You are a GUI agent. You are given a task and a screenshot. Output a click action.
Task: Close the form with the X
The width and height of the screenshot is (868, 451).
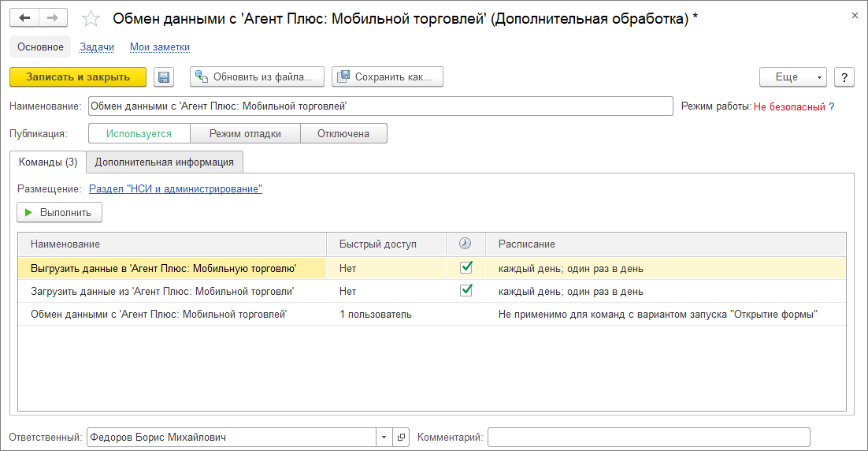[855, 16]
